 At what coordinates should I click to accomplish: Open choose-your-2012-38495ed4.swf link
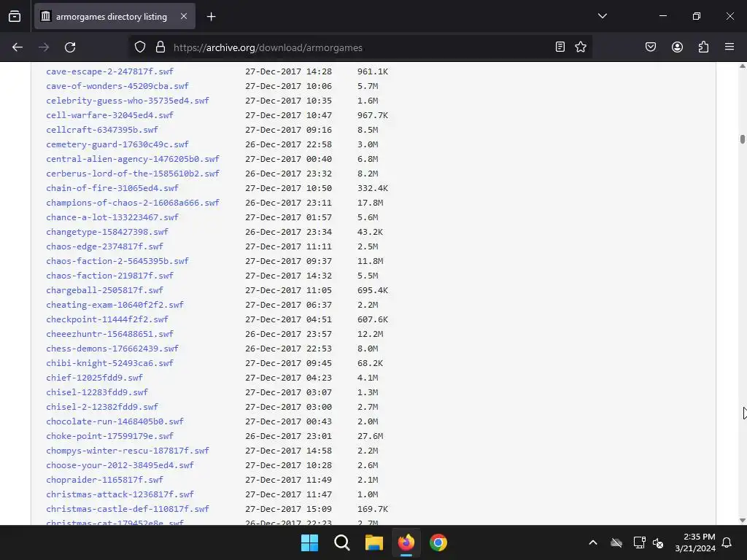click(120, 465)
